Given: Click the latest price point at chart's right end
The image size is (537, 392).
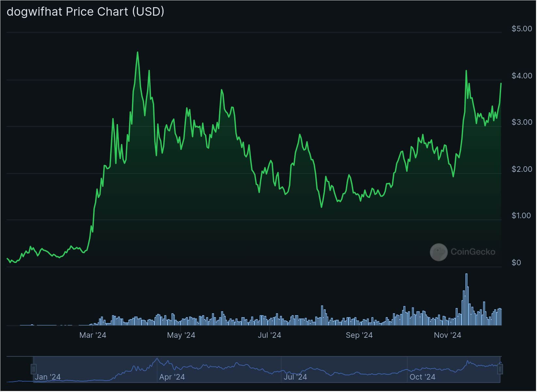Looking at the screenshot, I should [501, 83].
